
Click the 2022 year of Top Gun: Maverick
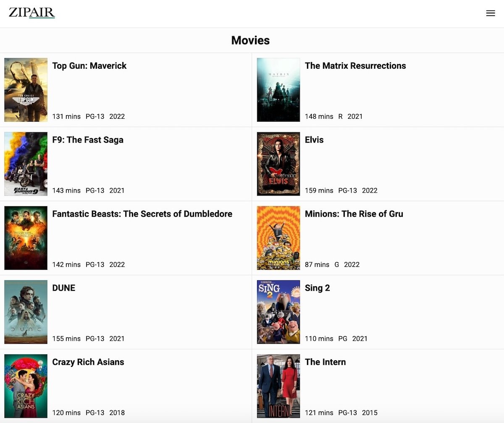pyautogui.click(x=117, y=117)
